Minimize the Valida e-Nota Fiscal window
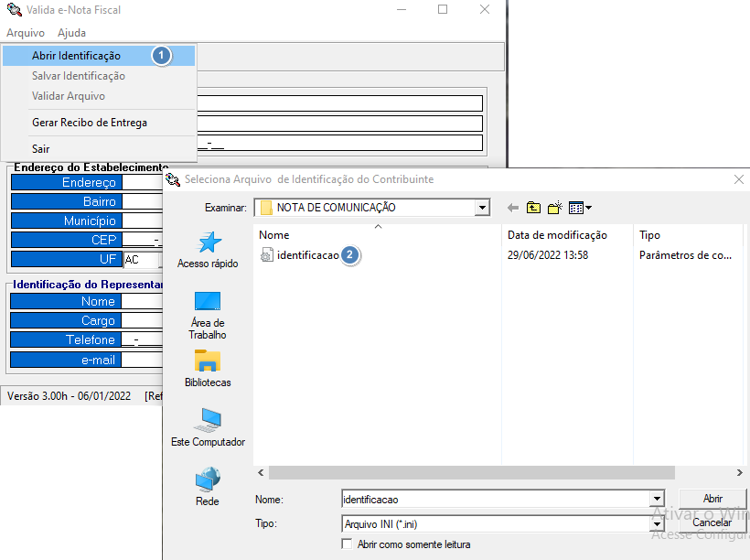 pyautogui.click(x=402, y=9)
